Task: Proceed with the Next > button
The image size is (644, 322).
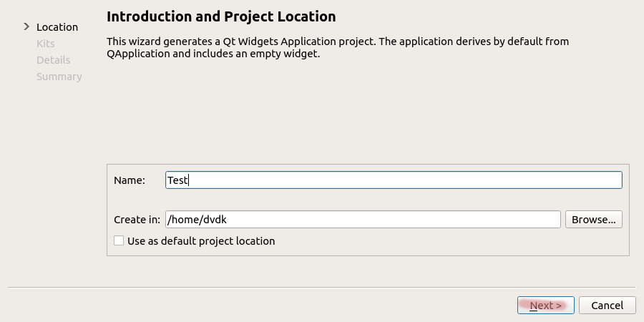Action: (x=545, y=306)
